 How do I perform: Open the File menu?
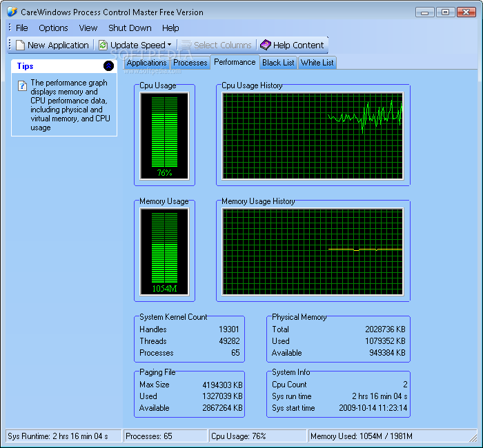[22, 28]
